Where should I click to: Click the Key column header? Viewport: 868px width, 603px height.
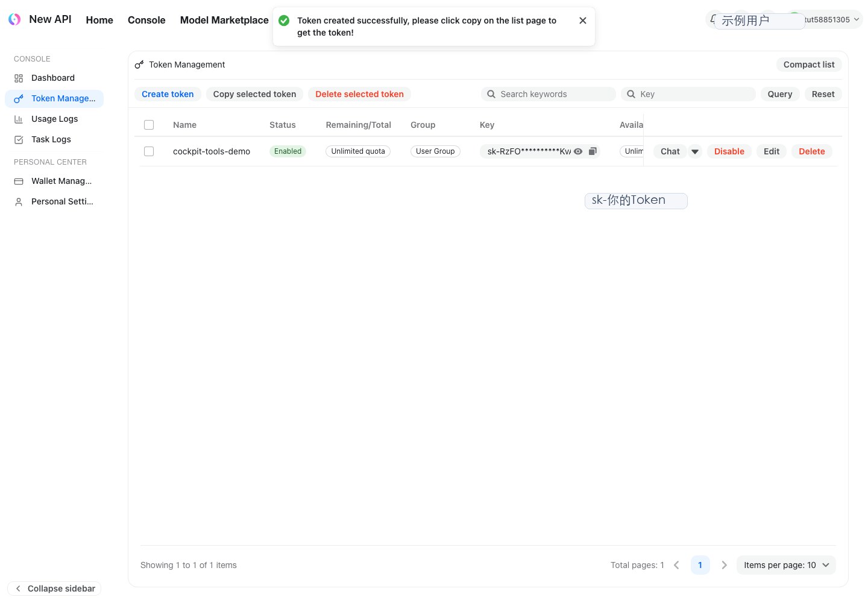487,125
